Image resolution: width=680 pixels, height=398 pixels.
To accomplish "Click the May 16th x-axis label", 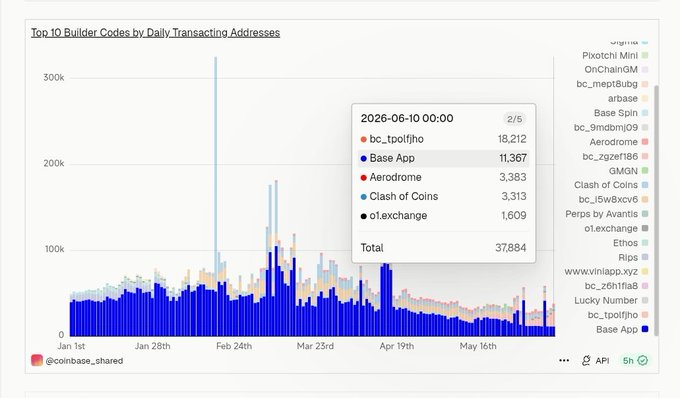I will (x=478, y=346).
